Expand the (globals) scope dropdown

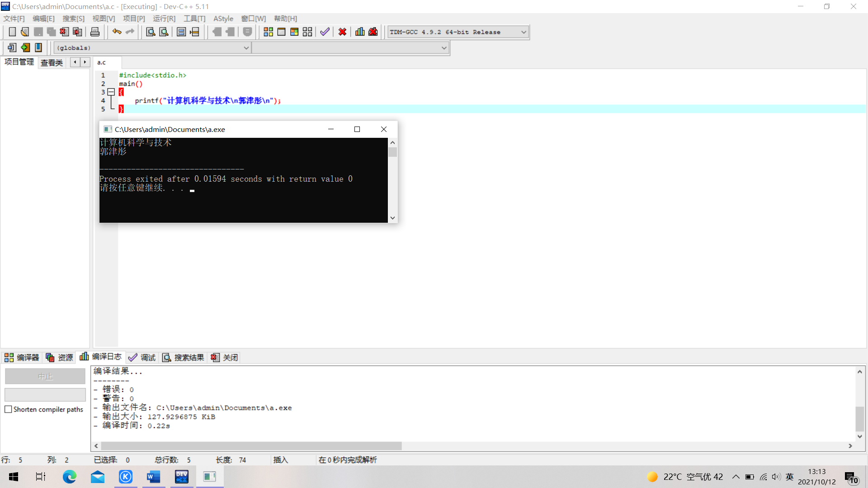246,48
